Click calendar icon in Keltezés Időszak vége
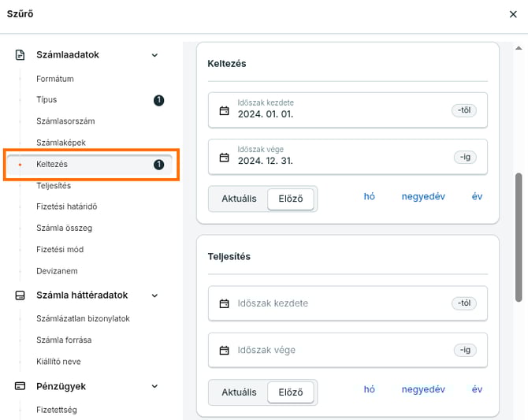The height and width of the screenshot is (420, 528). pyautogui.click(x=224, y=157)
